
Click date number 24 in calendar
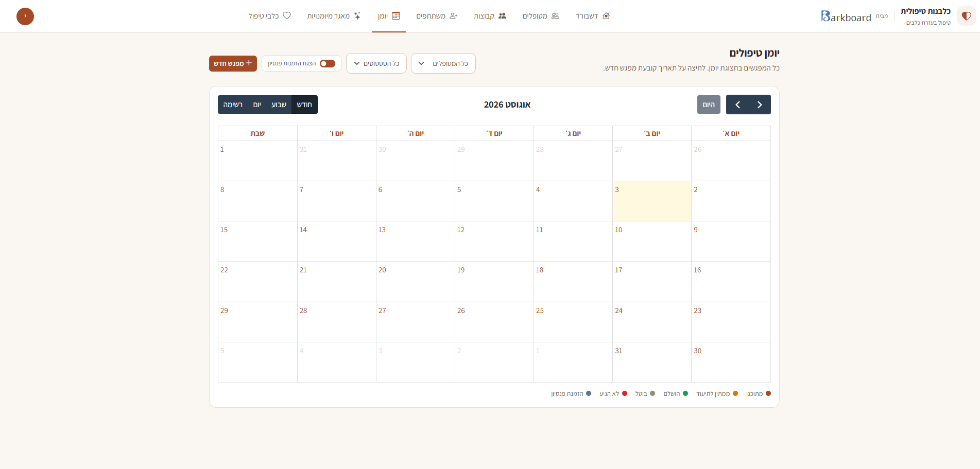[618, 310]
